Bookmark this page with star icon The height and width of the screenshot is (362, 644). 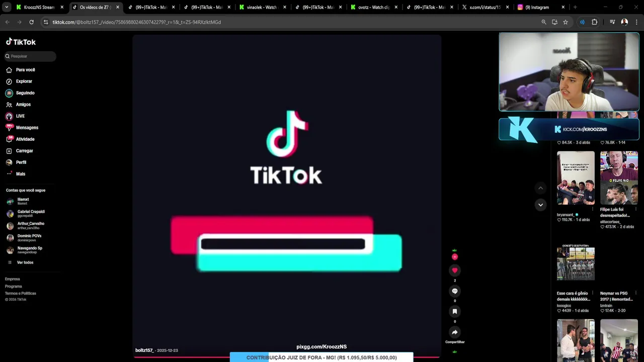click(566, 22)
